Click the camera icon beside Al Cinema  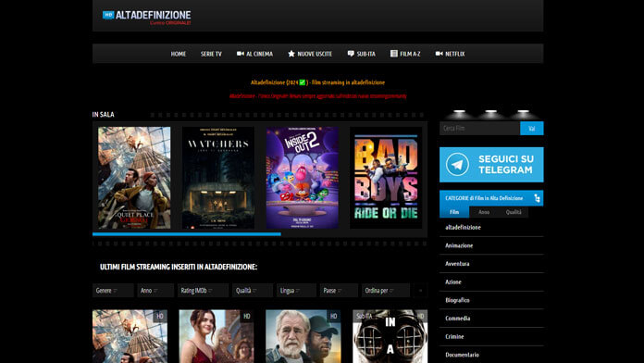(241, 54)
